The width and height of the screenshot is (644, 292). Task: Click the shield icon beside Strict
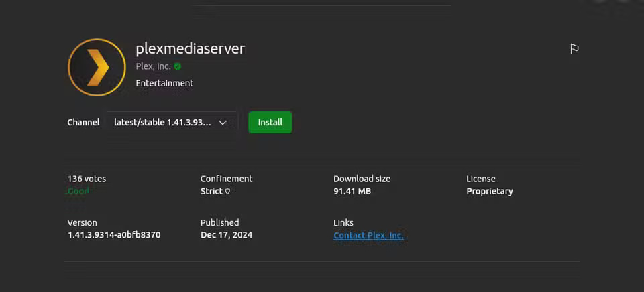(227, 192)
